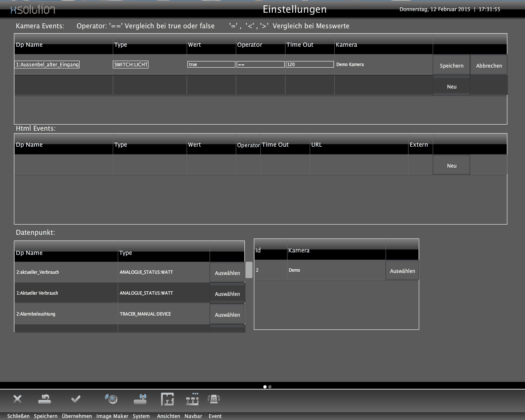Add new Html Event with Neu
This screenshot has height=420, width=525.
point(451,166)
